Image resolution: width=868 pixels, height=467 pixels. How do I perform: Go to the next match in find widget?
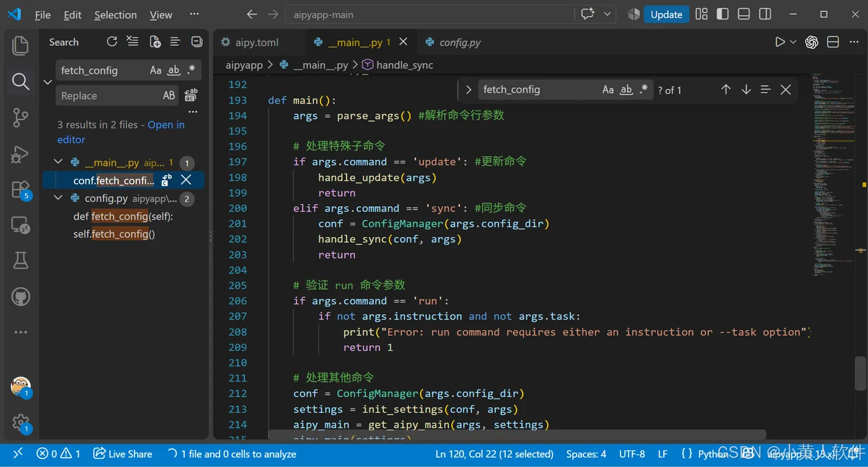pyautogui.click(x=746, y=90)
